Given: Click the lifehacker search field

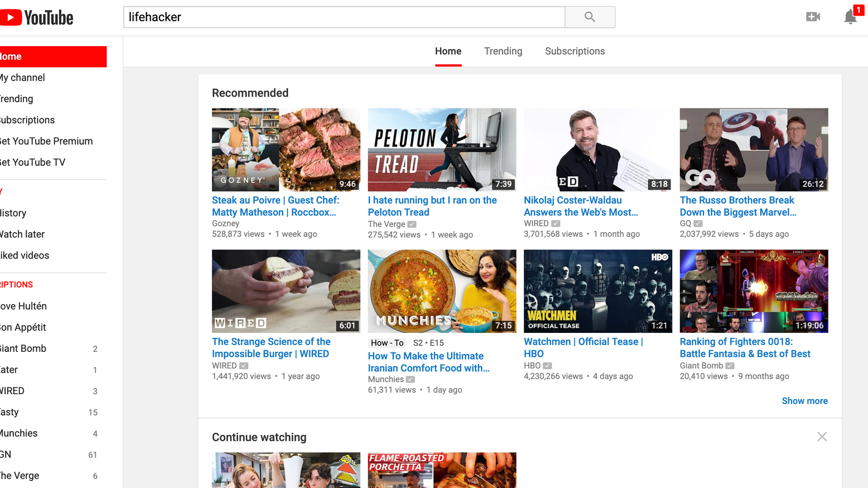Looking at the screenshot, I should (x=344, y=17).
